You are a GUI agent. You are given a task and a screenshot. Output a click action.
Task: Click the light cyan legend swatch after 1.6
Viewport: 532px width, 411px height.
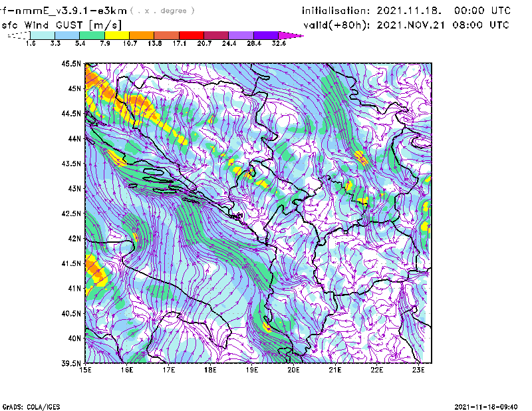click(43, 35)
